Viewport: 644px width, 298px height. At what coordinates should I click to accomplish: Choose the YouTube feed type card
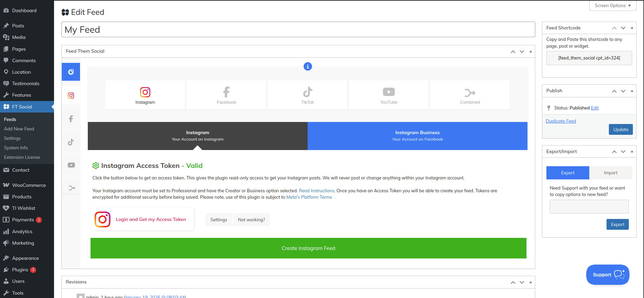pos(389,95)
